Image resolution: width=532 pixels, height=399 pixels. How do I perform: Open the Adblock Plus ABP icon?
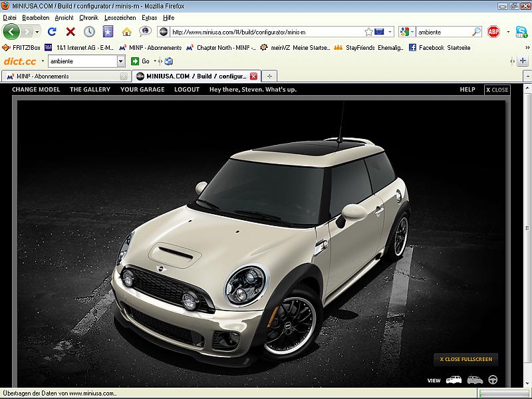click(493, 31)
